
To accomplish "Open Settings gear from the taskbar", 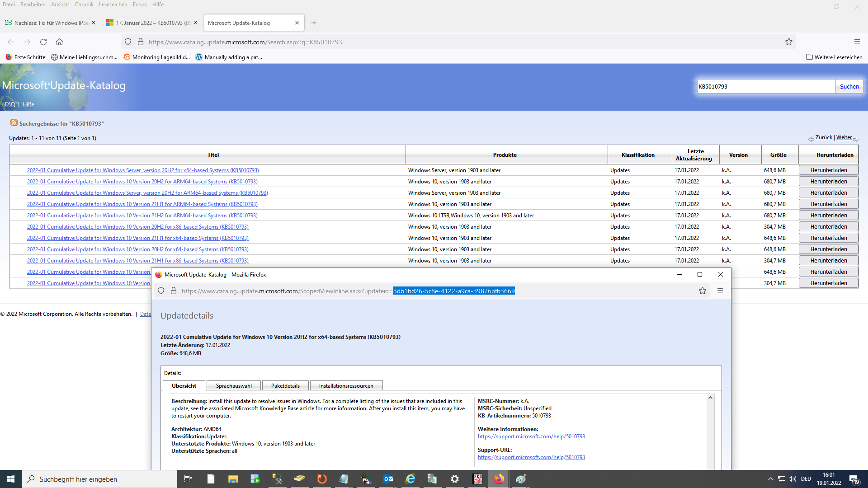I will 454,479.
